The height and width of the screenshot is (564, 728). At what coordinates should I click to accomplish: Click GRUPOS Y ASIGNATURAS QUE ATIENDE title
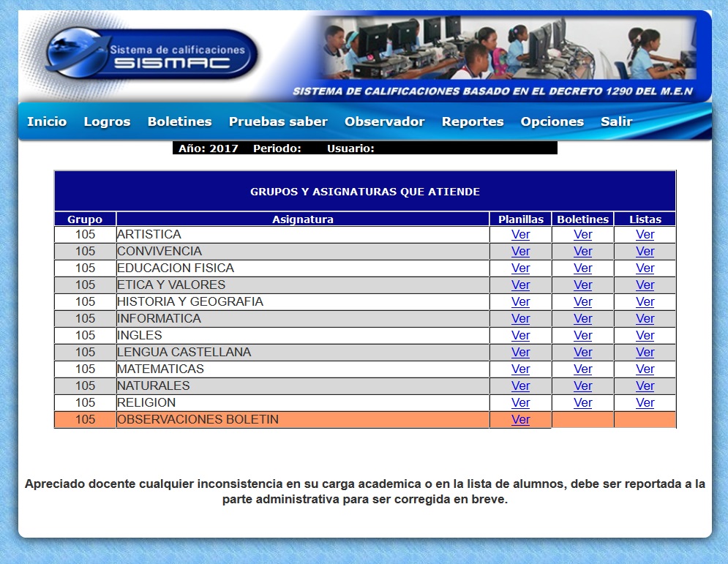coord(365,192)
